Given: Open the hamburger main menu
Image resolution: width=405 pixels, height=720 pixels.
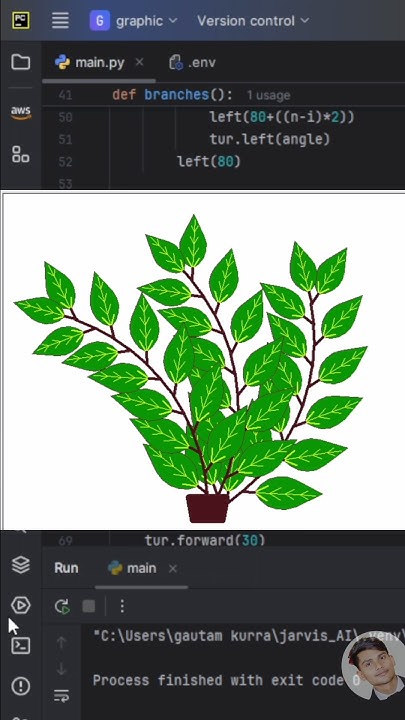Looking at the screenshot, I should 60,21.
